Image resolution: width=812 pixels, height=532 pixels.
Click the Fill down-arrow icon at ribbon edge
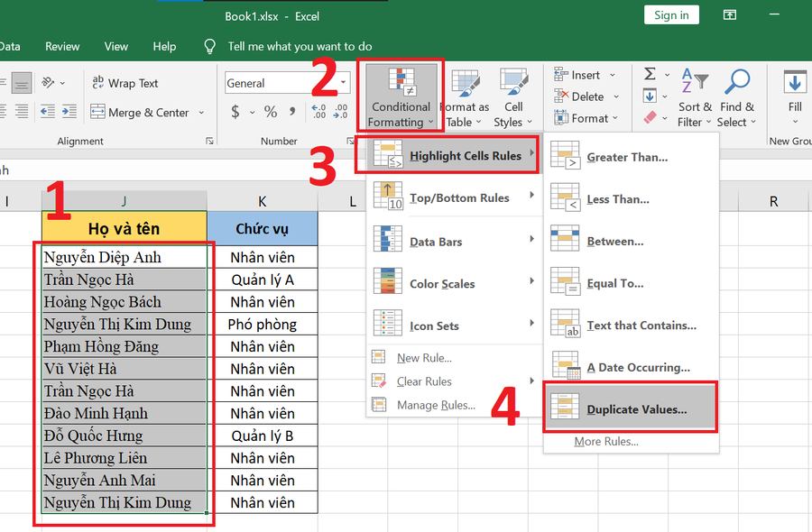coord(795,83)
